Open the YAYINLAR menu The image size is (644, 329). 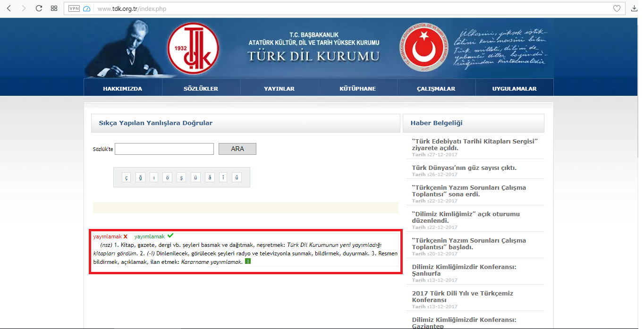(x=280, y=88)
